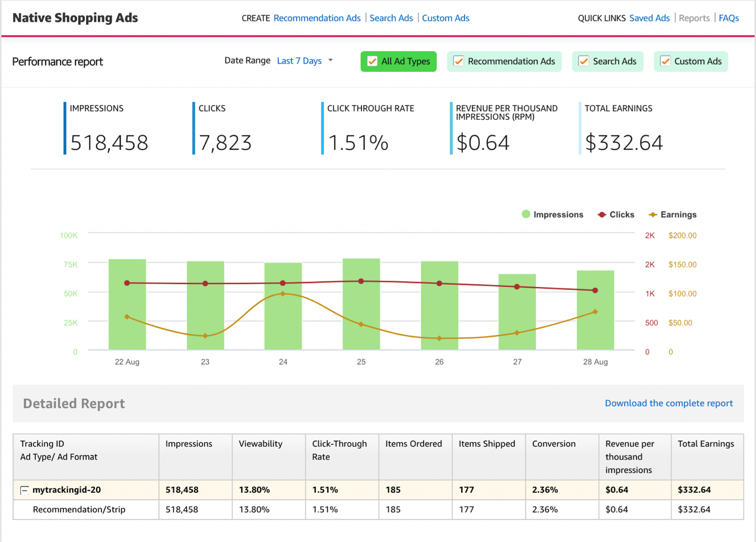756x542 pixels.
Task: Open the FAQs quick link
Action: pyautogui.click(x=729, y=18)
